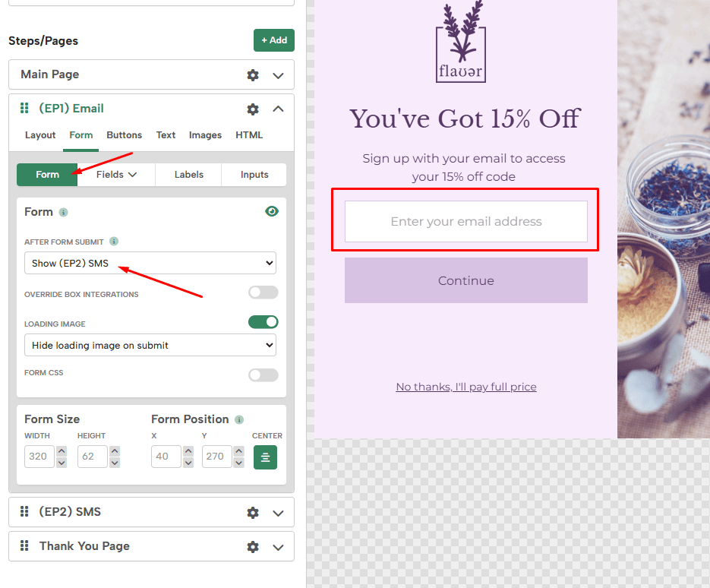Open settings gear for Thank You Page
Screen dimensions: 710x588
click(x=252, y=546)
